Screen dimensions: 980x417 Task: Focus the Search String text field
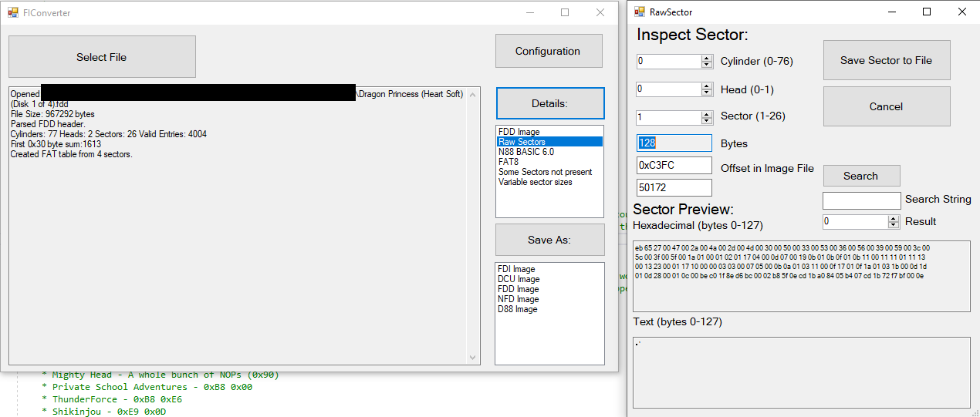[861, 200]
